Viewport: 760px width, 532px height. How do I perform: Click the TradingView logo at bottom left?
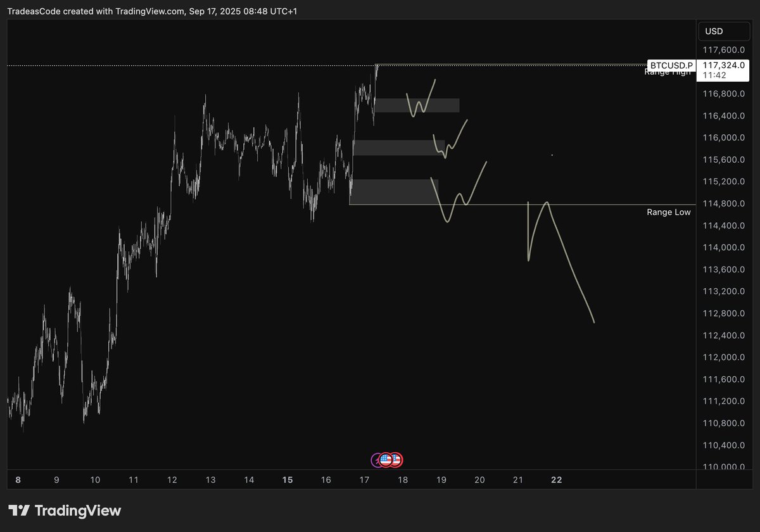coord(65,510)
